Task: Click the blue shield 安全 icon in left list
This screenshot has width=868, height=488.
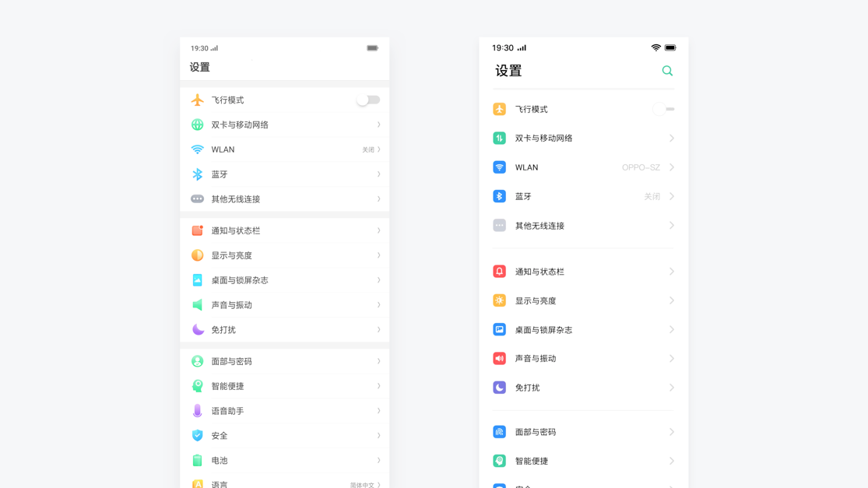Action: [198, 436]
